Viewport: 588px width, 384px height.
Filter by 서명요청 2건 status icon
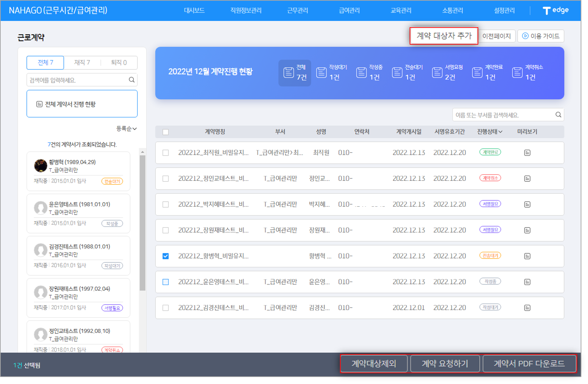[447, 72]
